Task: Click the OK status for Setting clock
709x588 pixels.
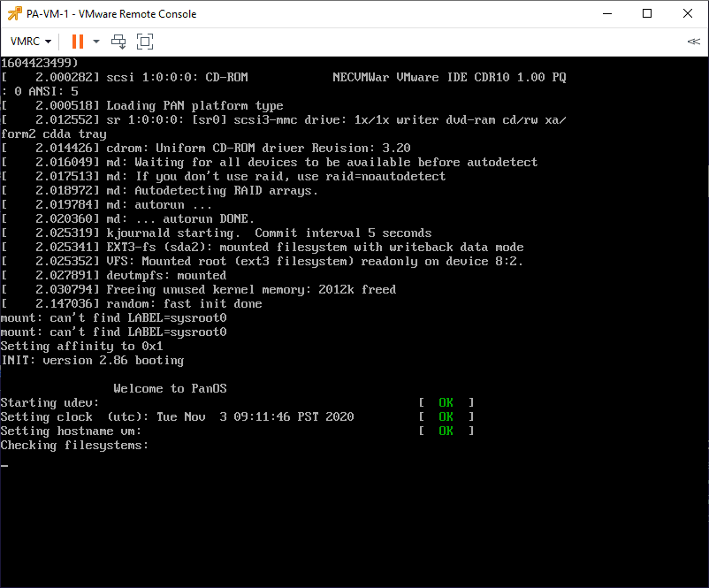Action: 446,416
